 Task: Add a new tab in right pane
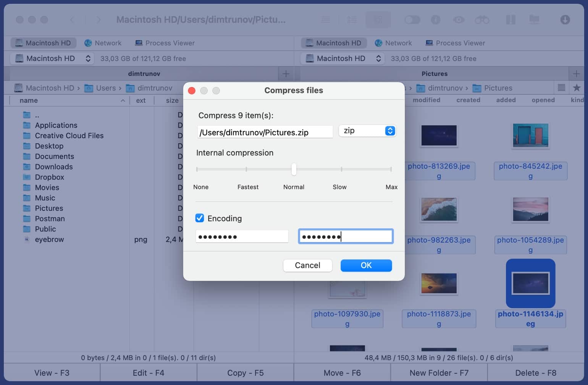point(576,74)
